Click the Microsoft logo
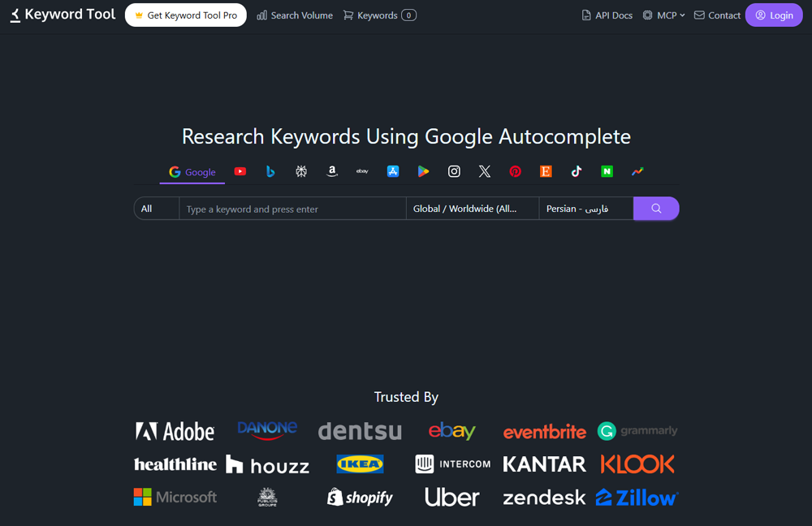The height and width of the screenshot is (526, 812). (175, 497)
